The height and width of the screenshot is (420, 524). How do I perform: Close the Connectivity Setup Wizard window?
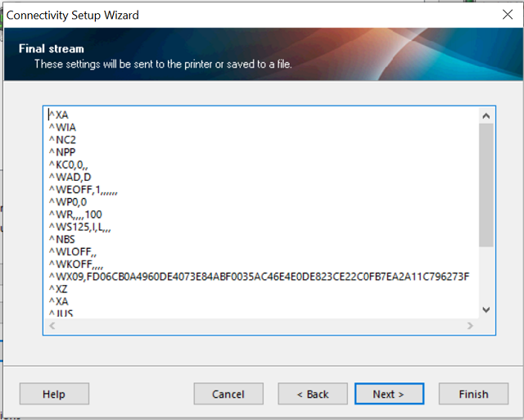[x=507, y=15]
